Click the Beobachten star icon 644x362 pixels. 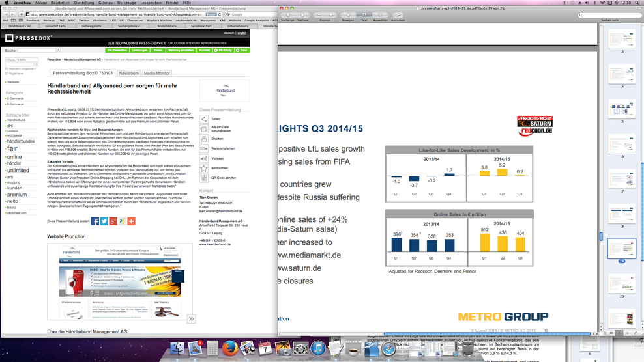pos(204,168)
